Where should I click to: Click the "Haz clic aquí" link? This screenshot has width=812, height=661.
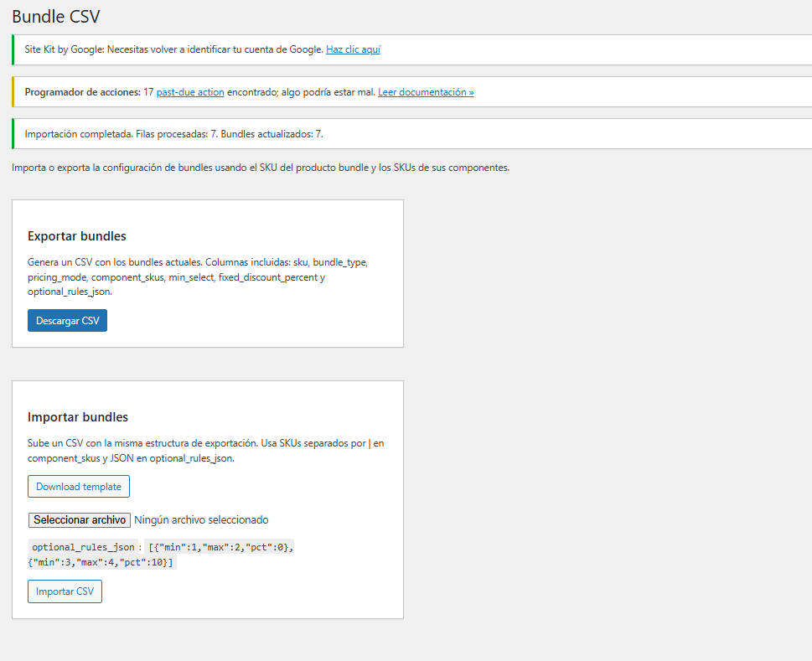point(353,49)
